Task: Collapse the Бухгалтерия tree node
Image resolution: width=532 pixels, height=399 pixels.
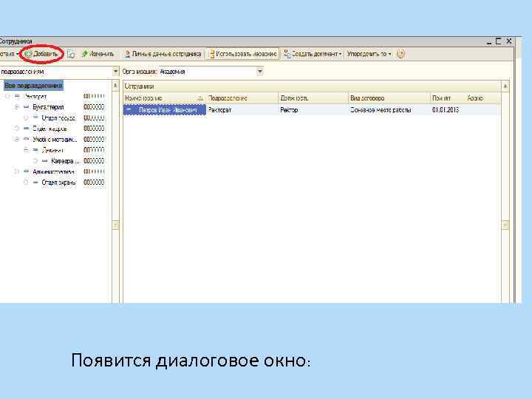Action: coord(16,107)
